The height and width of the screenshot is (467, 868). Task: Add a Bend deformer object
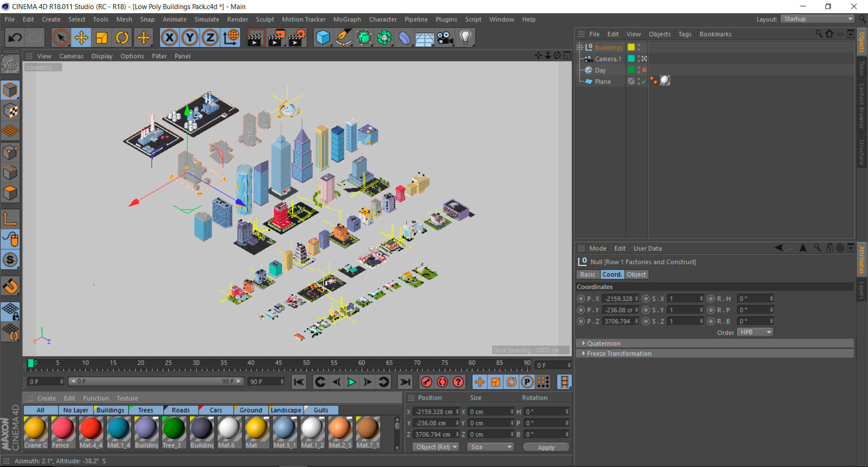click(405, 38)
